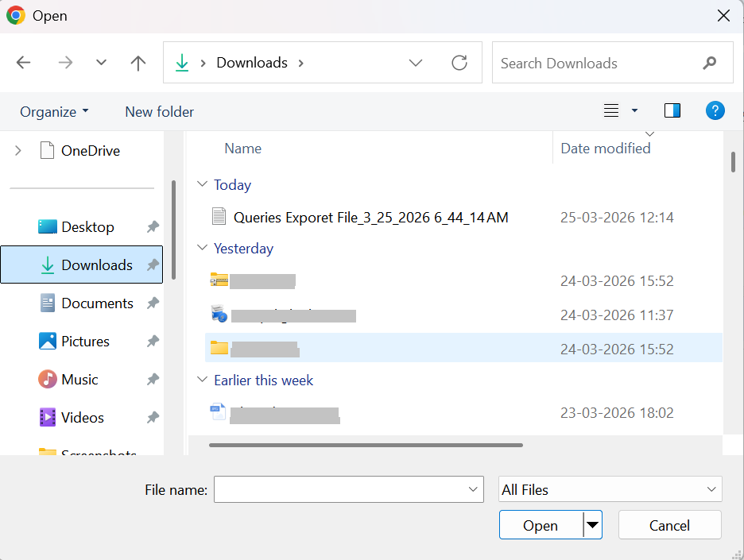
Task: Go back using the left arrow
Action: (23, 63)
